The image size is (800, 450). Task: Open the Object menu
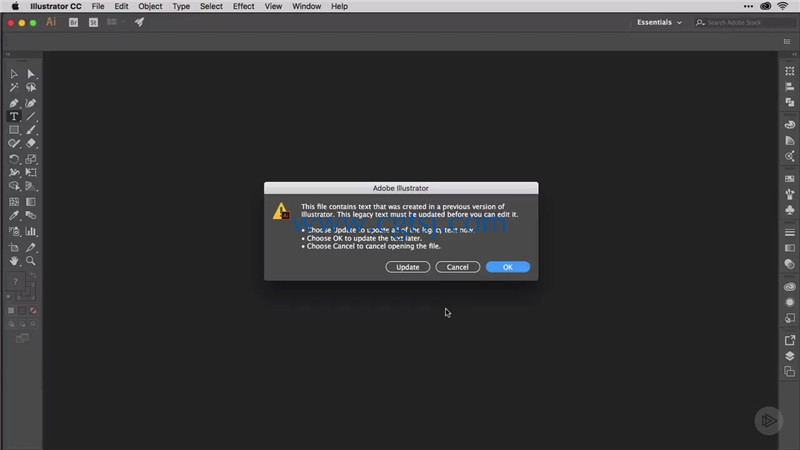coord(150,6)
